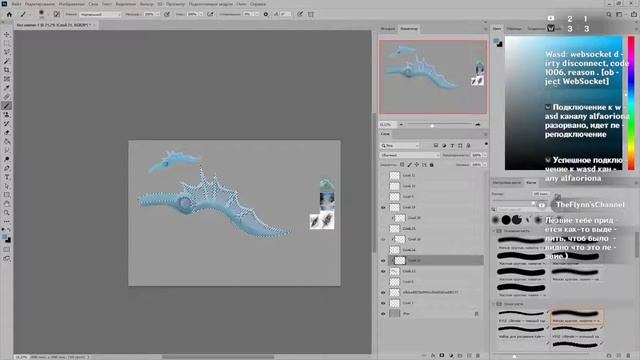Adjust the Navigator zoom slider
The image size is (640, 360).
432,125
